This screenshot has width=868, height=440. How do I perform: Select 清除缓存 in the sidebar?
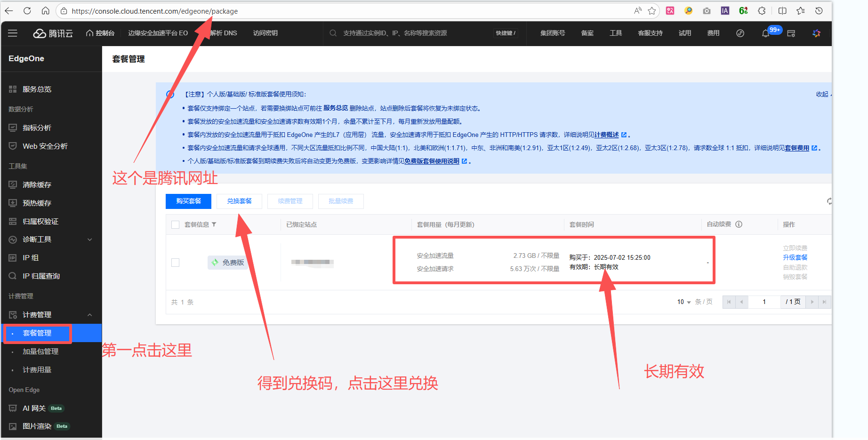point(37,185)
